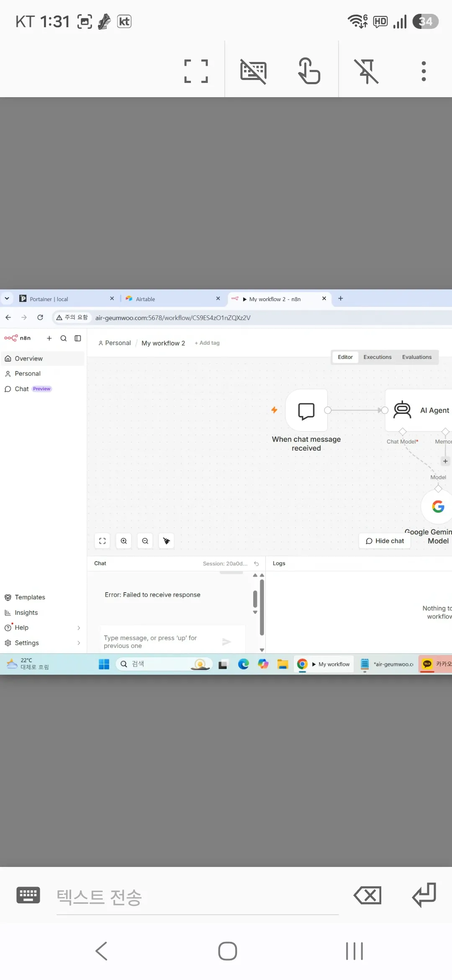This screenshot has height=980, width=452.
Task: Reload the page with refresh icon
Action: tap(40, 317)
